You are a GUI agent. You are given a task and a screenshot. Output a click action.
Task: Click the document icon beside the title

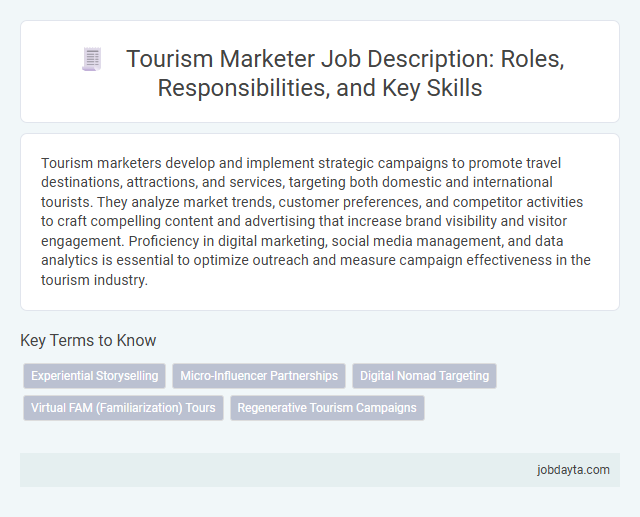(x=92, y=60)
